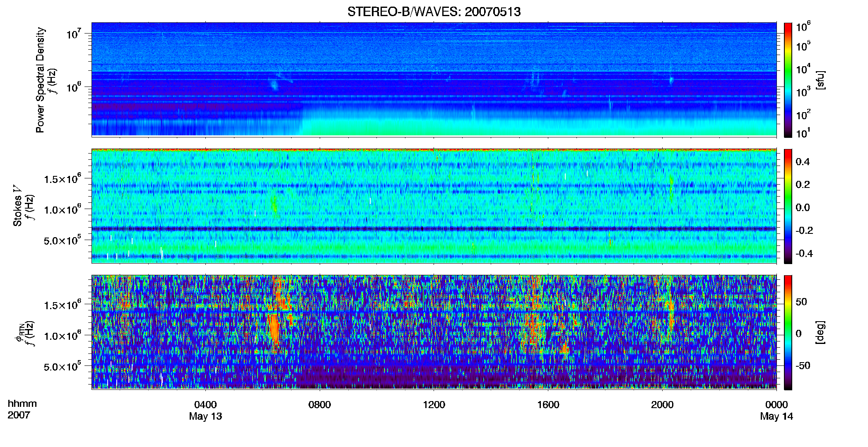
Task: Click the 1200 time axis tick label
Action: 434,404
